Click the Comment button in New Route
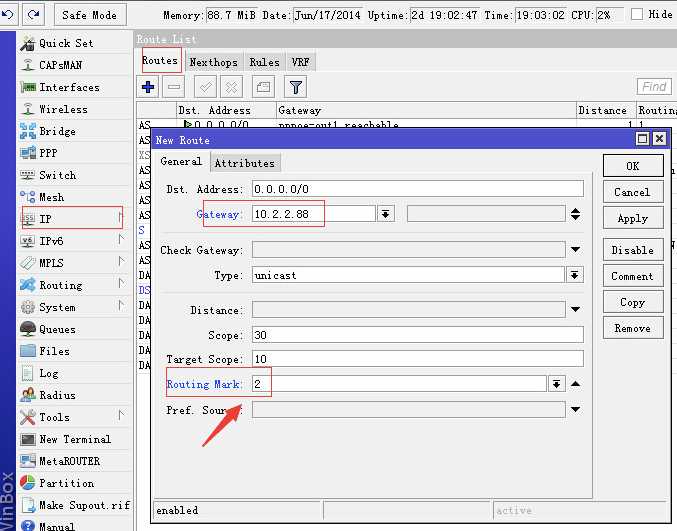Viewport: 677px width, 531px height. [633, 276]
